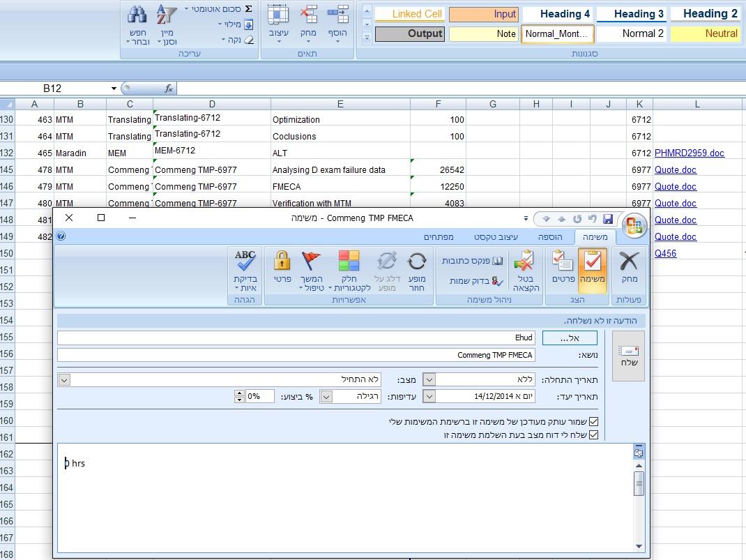Select row 132 header in Excel

7,153
